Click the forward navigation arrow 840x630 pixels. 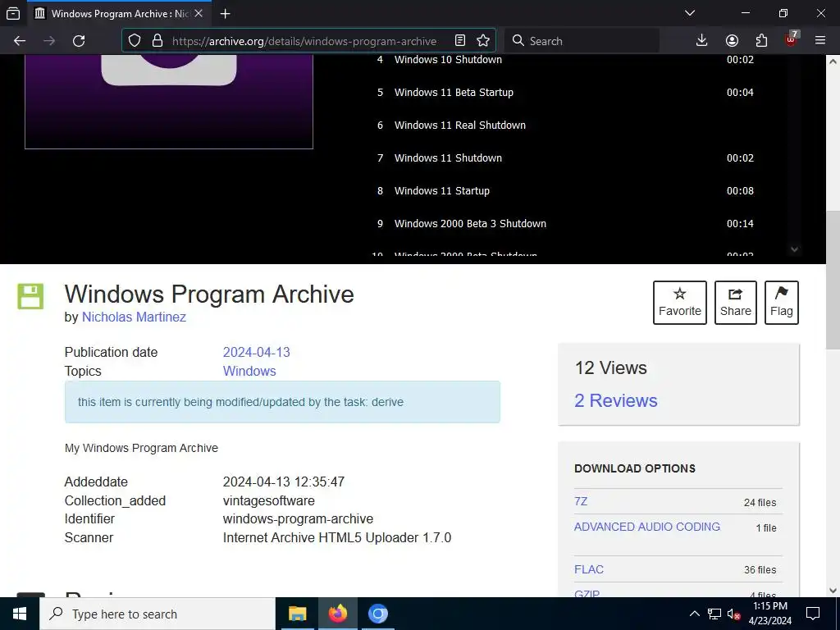click(x=49, y=41)
